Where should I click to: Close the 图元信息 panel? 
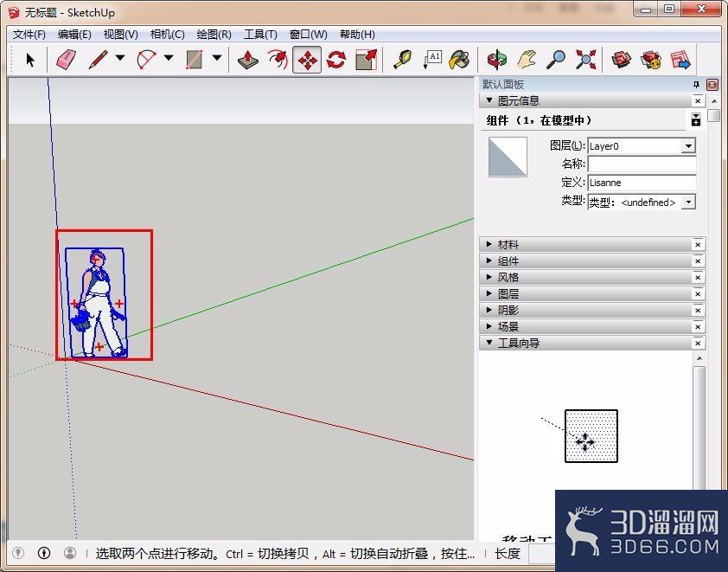[698, 101]
